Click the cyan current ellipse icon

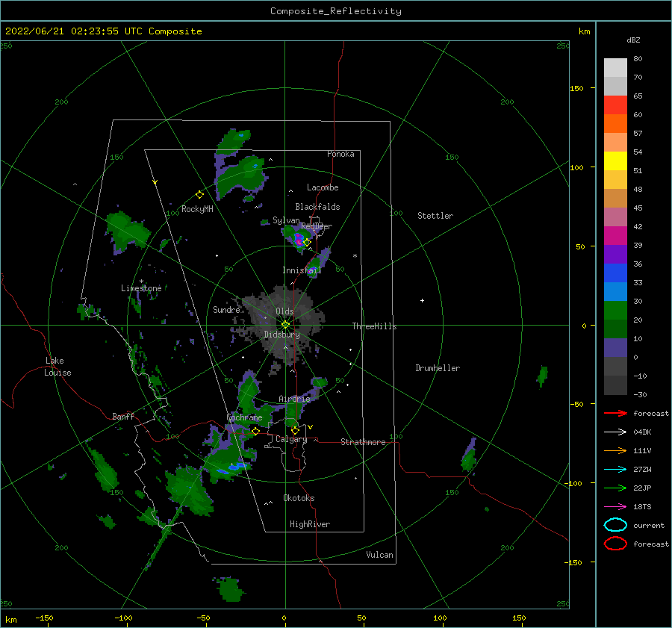coord(615,525)
